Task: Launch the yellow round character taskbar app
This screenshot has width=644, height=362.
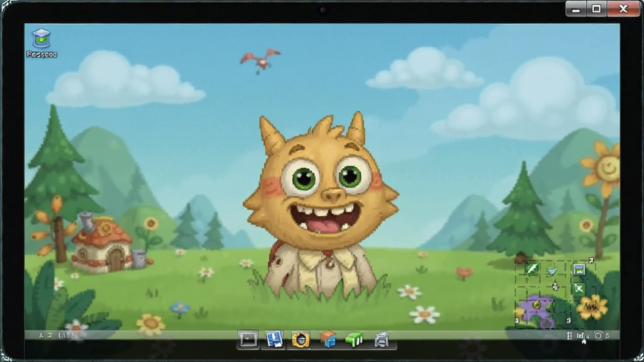Action: pos(300,339)
